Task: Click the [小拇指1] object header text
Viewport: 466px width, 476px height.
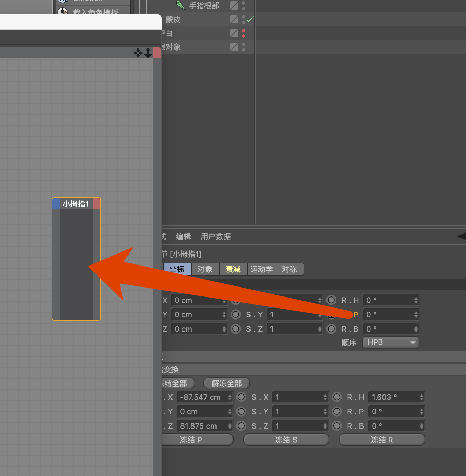Action: pos(186,254)
